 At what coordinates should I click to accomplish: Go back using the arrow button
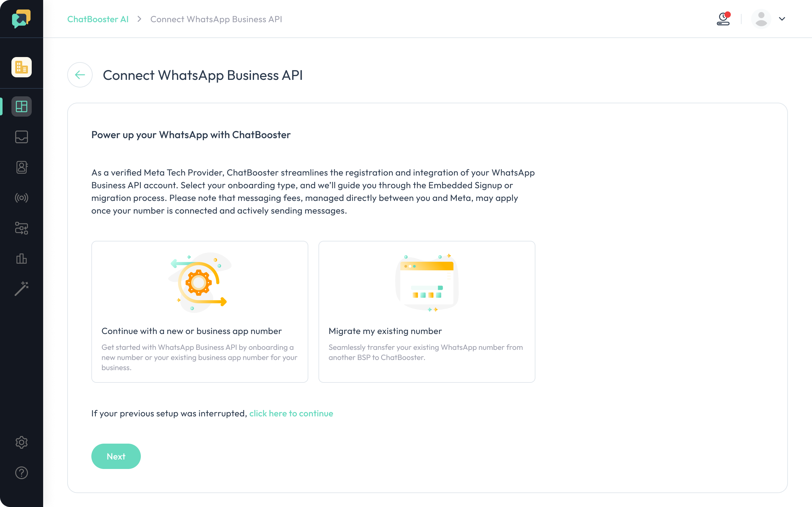(x=80, y=75)
